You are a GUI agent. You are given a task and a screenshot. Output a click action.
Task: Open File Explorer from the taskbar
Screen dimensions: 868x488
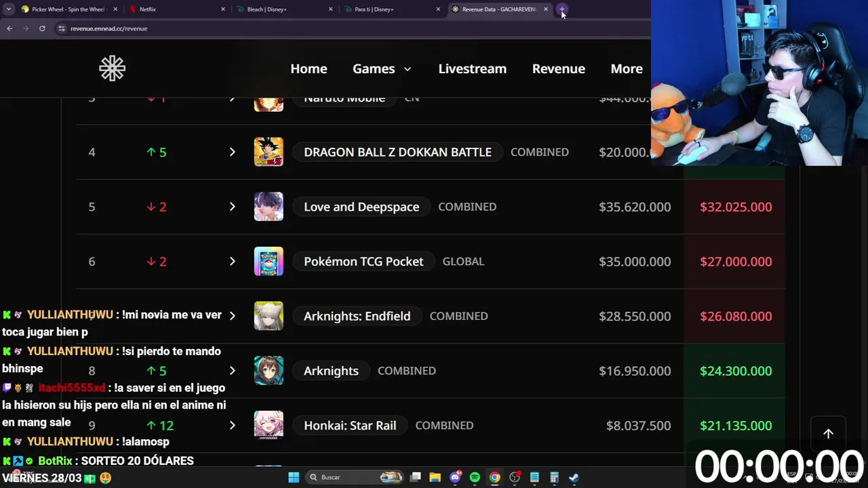coord(435,477)
